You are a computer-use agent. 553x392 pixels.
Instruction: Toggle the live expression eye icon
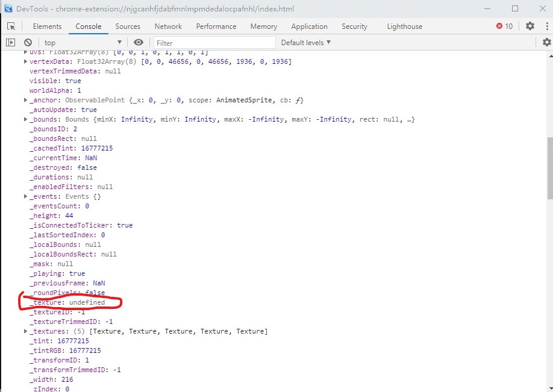(139, 42)
